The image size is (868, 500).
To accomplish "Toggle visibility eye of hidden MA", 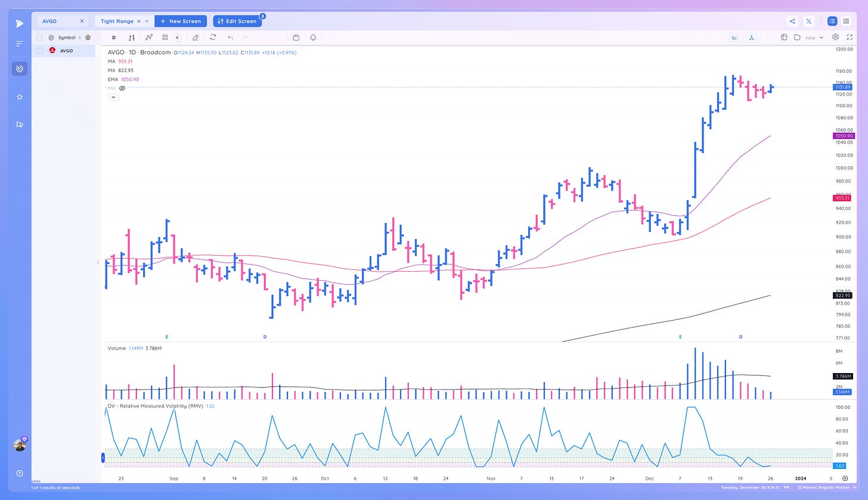I will pyautogui.click(x=122, y=88).
